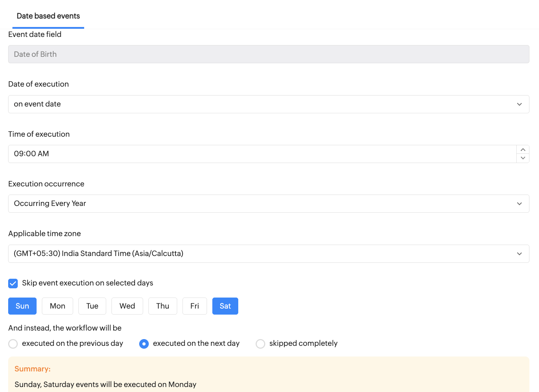The width and height of the screenshot is (539, 392).
Task: Choose the skipped completely option
Action: pos(260,344)
